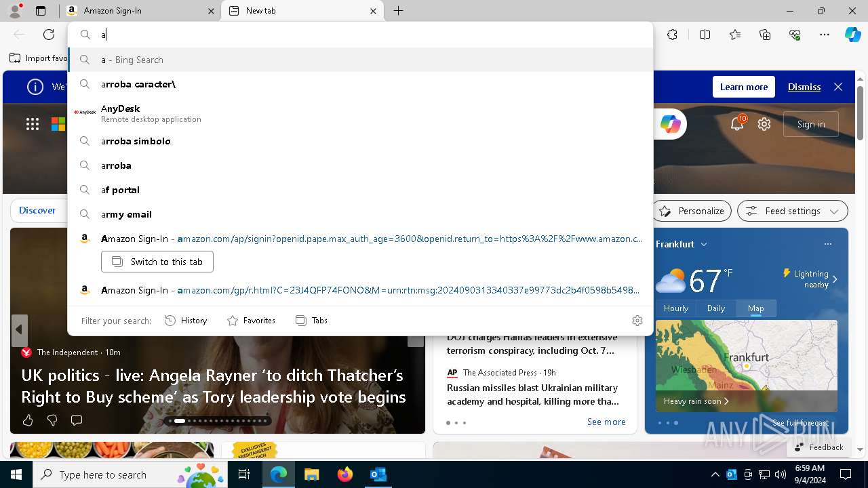868x488 pixels.
Task: Open search suggestion settings gear
Action: pos(637,321)
